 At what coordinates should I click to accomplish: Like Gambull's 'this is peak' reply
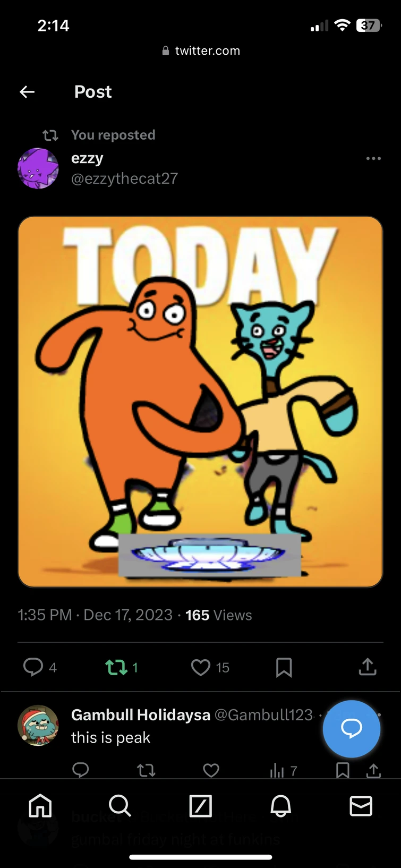coord(211,770)
